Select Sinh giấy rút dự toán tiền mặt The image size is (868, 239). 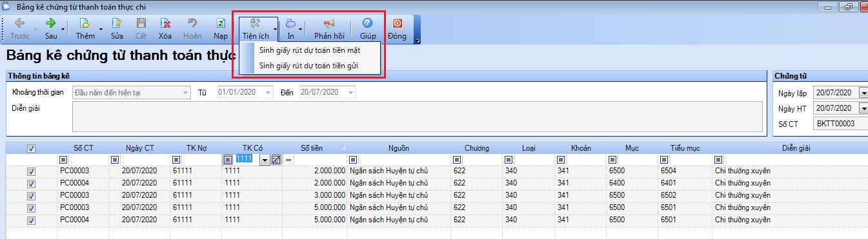coord(309,50)
